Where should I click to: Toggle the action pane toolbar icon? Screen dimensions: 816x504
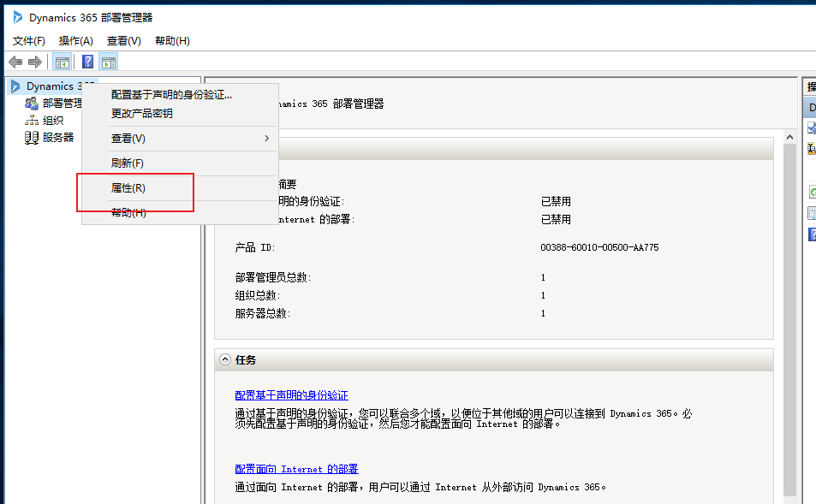[109, 62]
